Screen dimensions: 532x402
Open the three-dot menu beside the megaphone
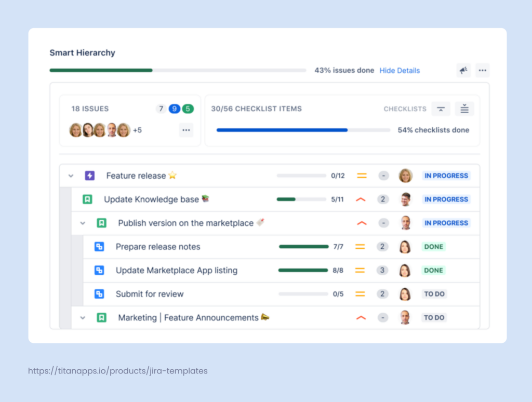pos(482,70)
